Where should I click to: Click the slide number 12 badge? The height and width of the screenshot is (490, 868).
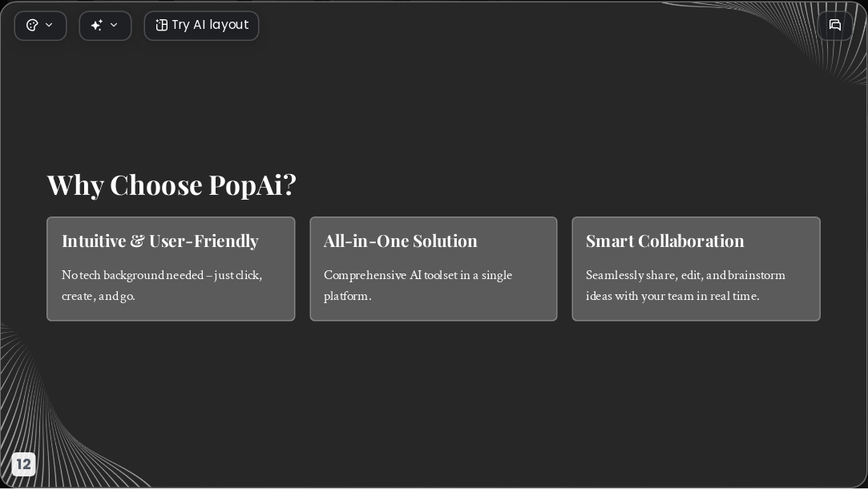coord(23,464)
